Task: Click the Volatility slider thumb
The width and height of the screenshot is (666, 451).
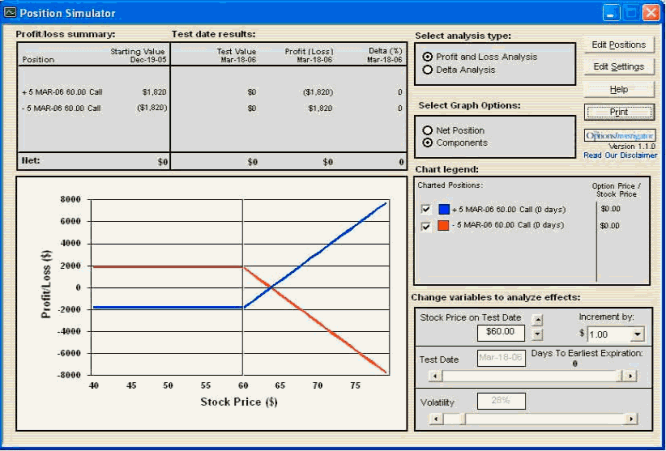Action: point(462,418)
